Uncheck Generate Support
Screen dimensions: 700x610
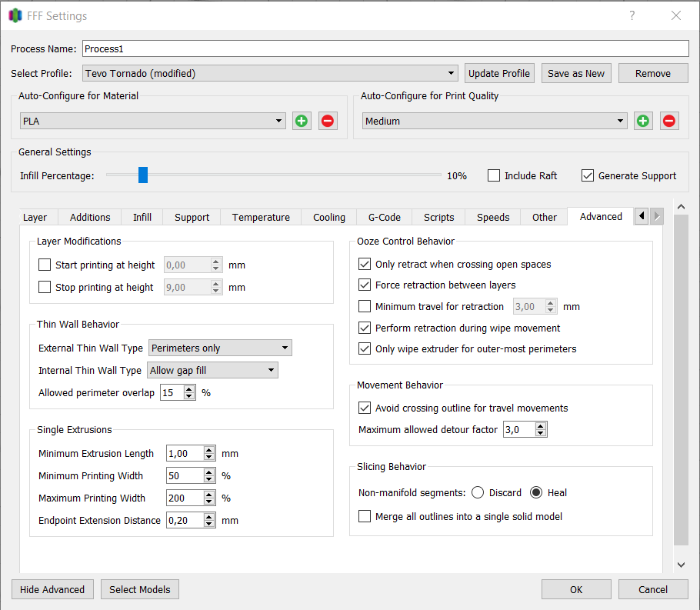click(588, 175)
